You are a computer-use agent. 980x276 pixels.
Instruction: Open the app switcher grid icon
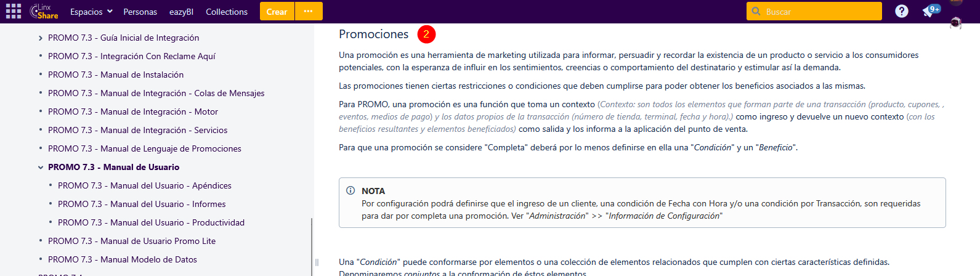[13, 11]
